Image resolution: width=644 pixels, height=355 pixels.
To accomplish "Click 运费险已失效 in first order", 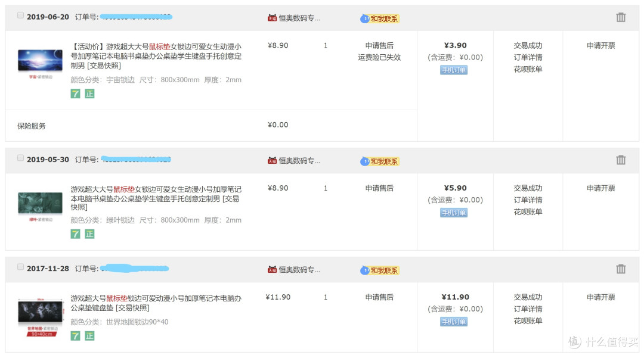I will pos(379,57).
